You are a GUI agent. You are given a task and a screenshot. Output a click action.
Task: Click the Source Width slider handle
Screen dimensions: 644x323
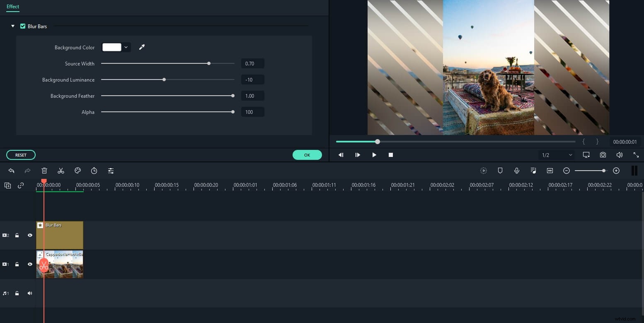[209, 63]
